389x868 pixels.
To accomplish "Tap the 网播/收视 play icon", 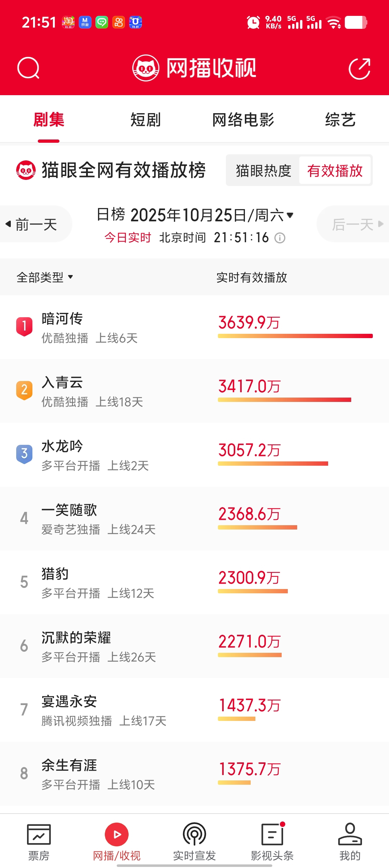I will point(117,834).
